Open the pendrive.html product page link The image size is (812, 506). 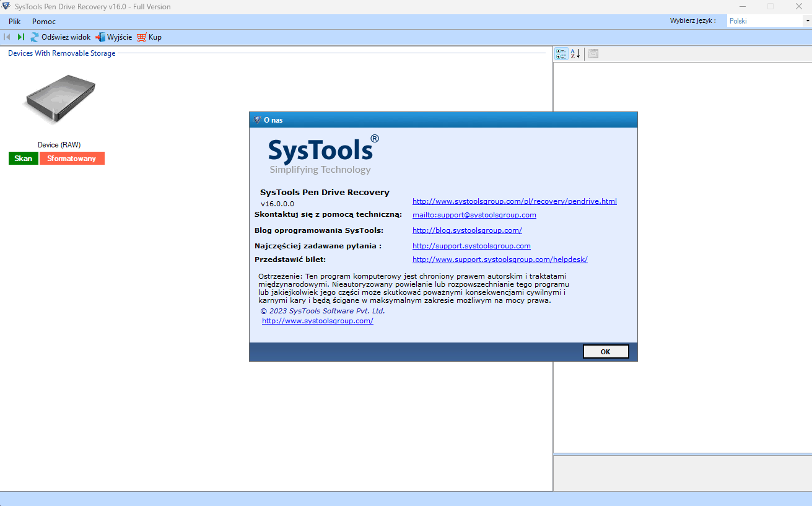coord(515,201)
